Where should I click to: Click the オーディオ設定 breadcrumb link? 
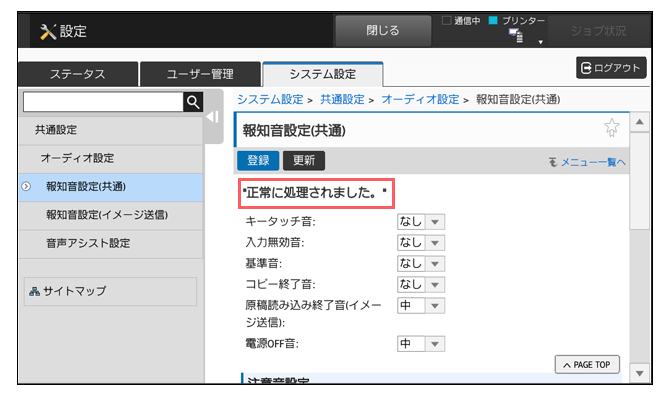[420, 100]
